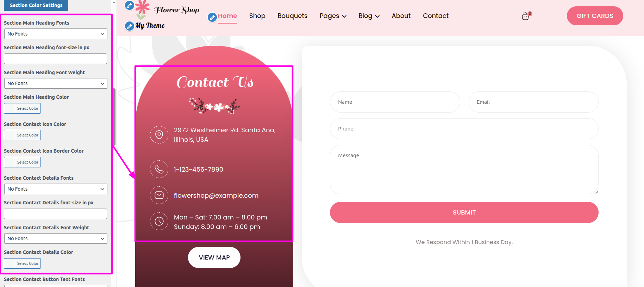Open the Bouquets menu item
Viewport: 644px width, 287px height.
pos(292,16)
